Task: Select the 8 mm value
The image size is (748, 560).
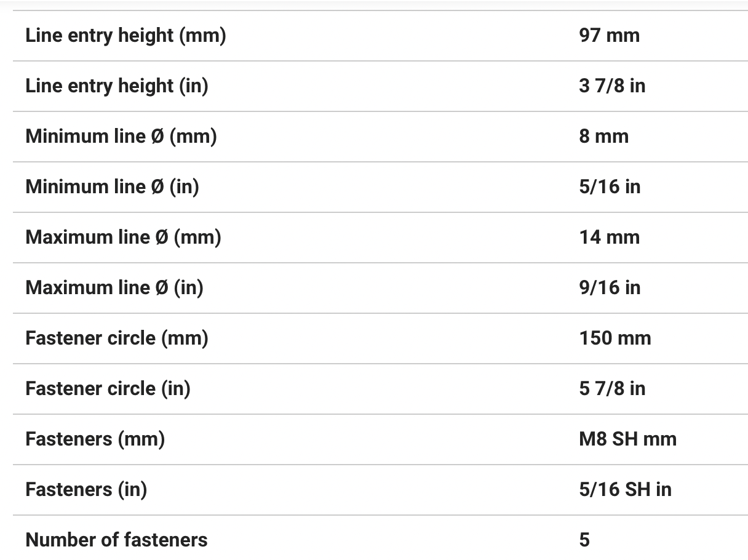Action: (x=603, y=137)
